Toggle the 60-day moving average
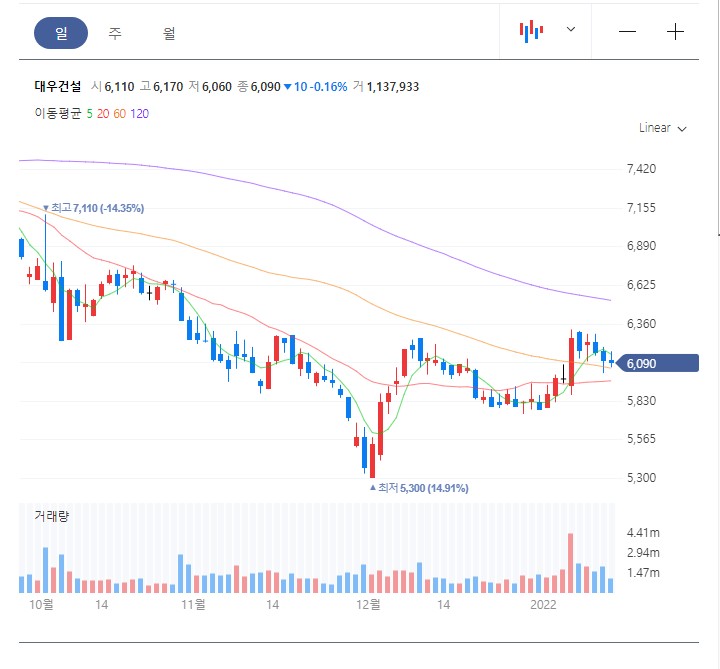This screenshot has width=720, height=669. 119,114
